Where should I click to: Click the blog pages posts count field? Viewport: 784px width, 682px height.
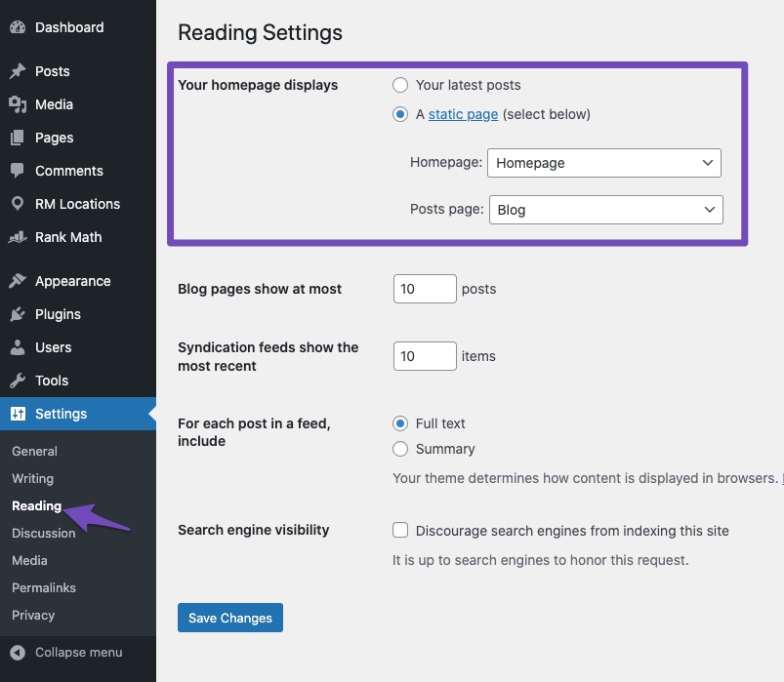click(x=424, y=289)
